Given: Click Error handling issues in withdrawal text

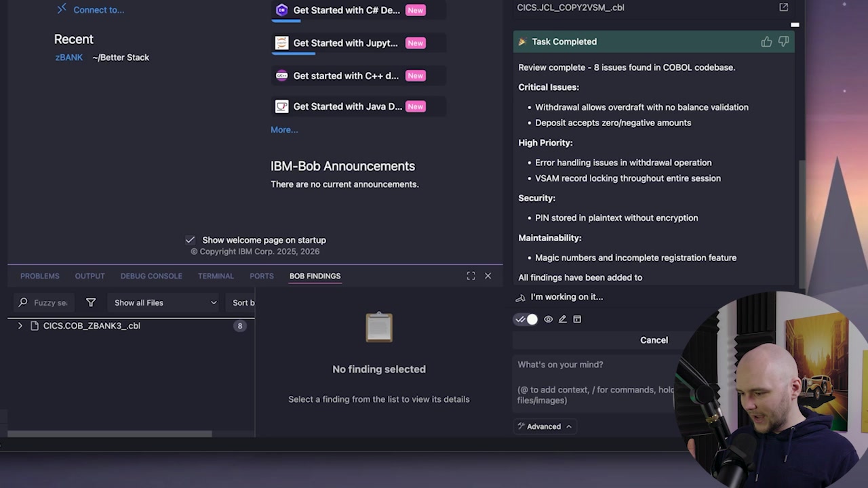Looking at the screenshot, I should [623, 163].
